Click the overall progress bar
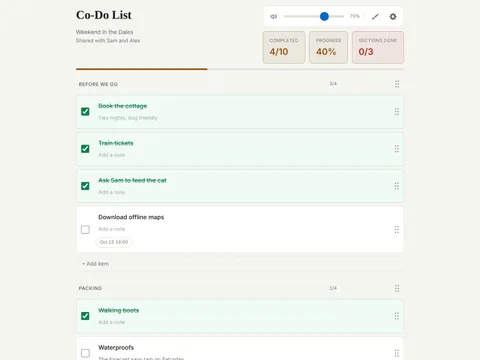 point(240,69)
